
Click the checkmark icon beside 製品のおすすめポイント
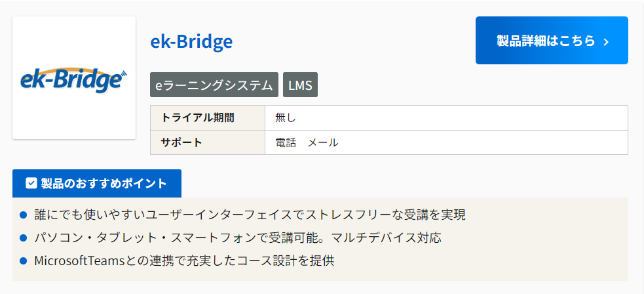pos(31,183)
